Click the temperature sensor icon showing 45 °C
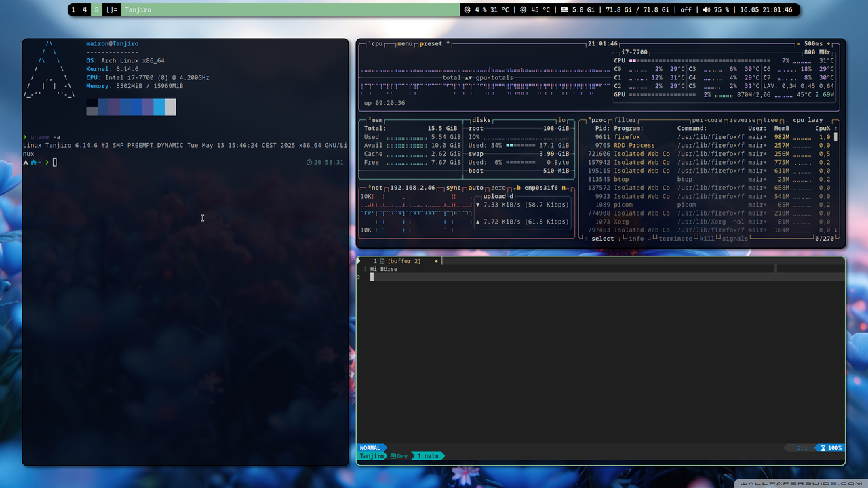 click(524, 10)
